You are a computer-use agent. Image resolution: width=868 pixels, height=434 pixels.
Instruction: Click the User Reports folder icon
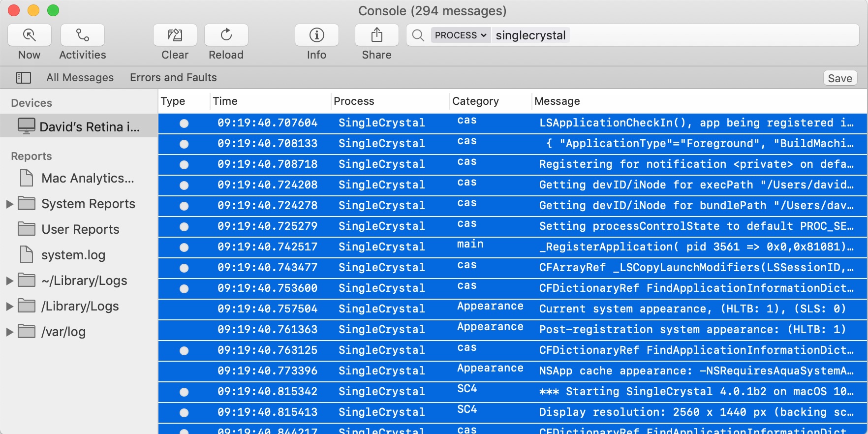[x=27, y=229]
